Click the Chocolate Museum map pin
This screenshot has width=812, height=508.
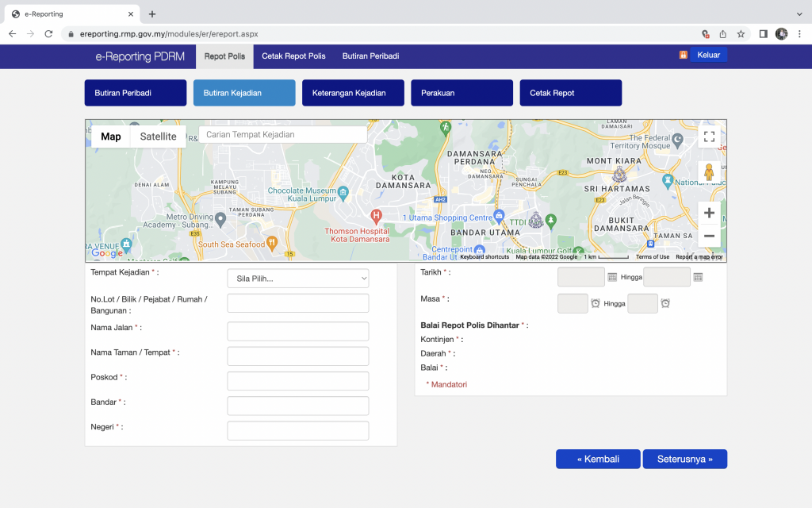343,194
